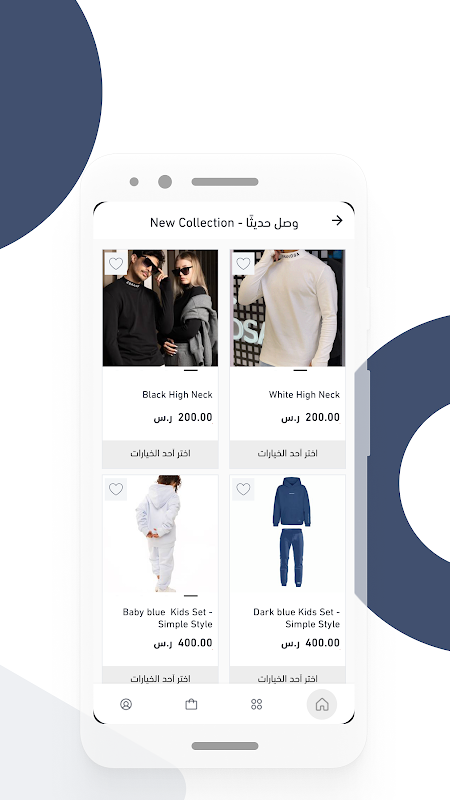This screenshot has height=800, width=450.
Task: Tap the back arrow in the header
Action: click(337, 220)
